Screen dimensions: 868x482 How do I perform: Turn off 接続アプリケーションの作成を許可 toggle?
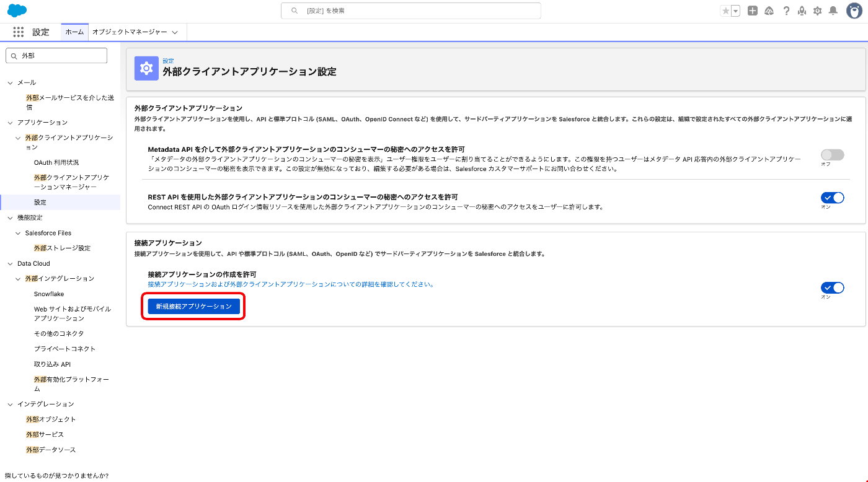(831, 287)
